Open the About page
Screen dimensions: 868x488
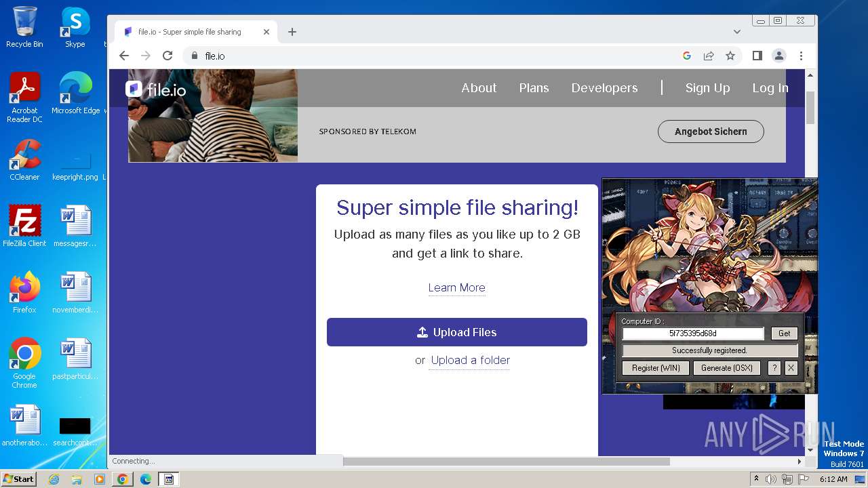[x=479, y=88]
